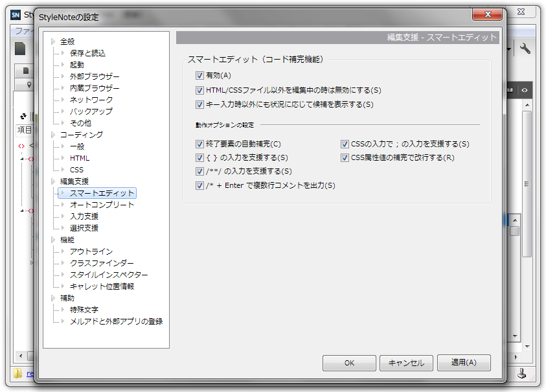Viewport: 546px width, 392px height.
Task: Click the wrench settings icon at top right
Action: (x=526, y=49)
